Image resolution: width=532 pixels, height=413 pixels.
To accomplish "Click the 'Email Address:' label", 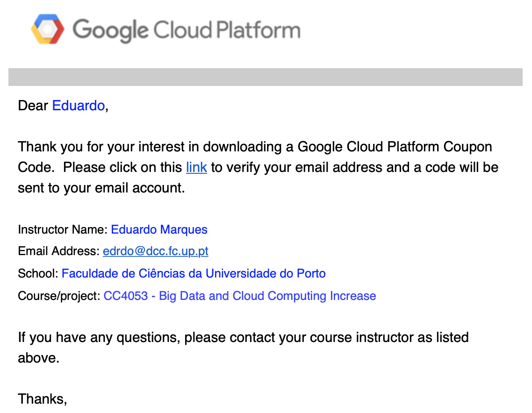I will [x=59, y=251].
